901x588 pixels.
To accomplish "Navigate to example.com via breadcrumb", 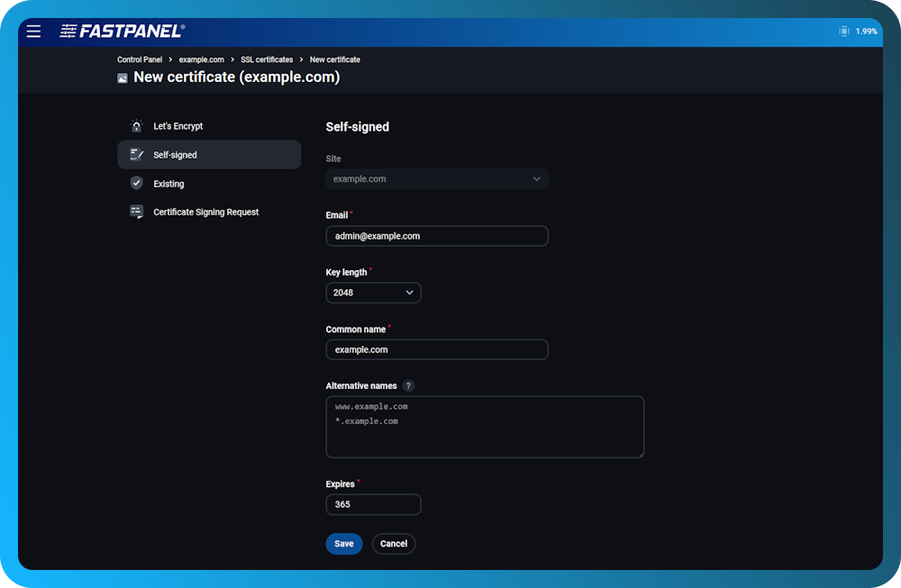I will pyautogui.click(x=201, y=59).
